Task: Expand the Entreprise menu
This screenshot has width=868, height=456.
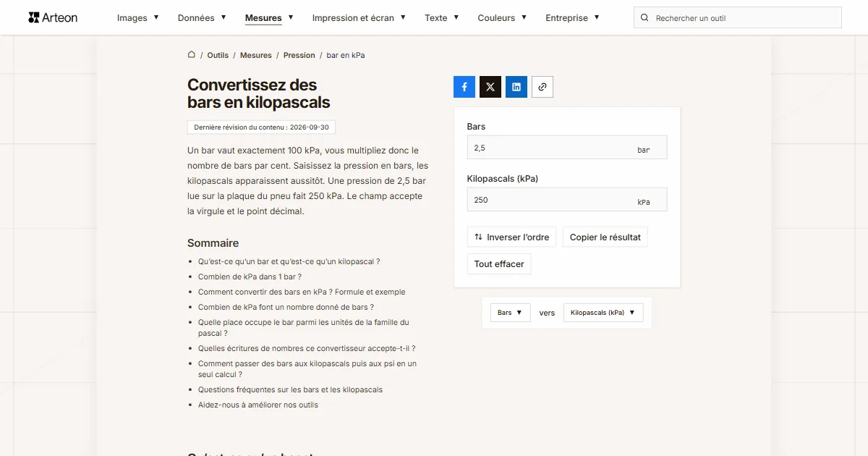Action: coord(572,18)
